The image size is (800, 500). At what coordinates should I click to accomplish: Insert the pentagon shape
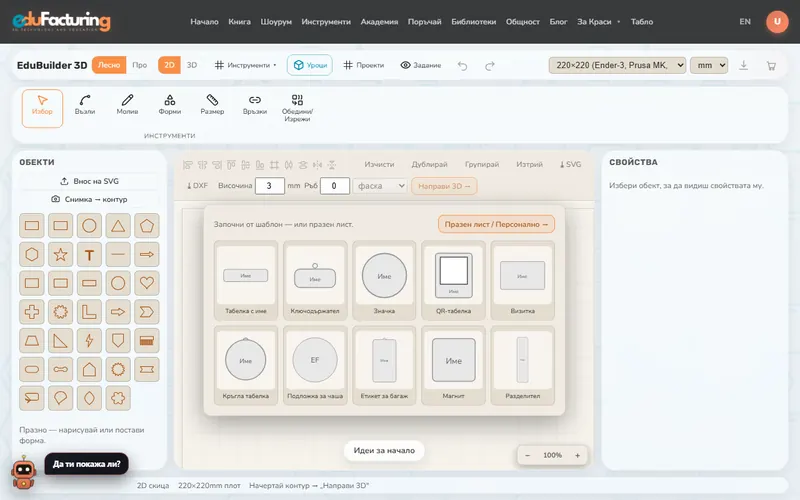147,226
